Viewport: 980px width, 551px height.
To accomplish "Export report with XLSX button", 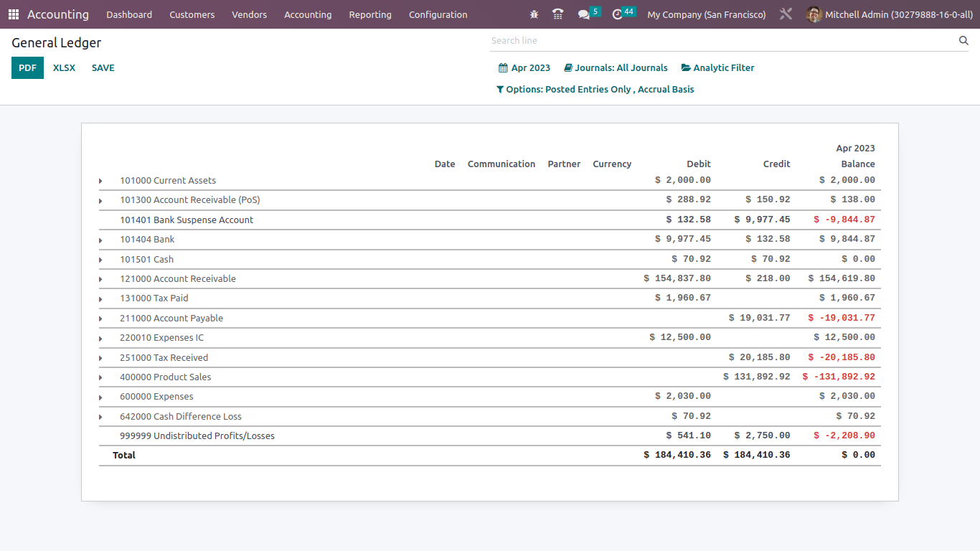I will 64,68.
